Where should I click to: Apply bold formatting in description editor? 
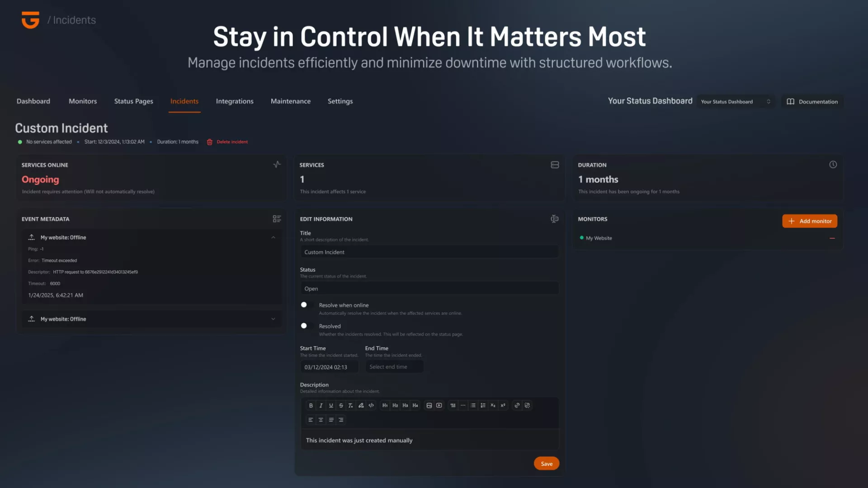(311, 405)
